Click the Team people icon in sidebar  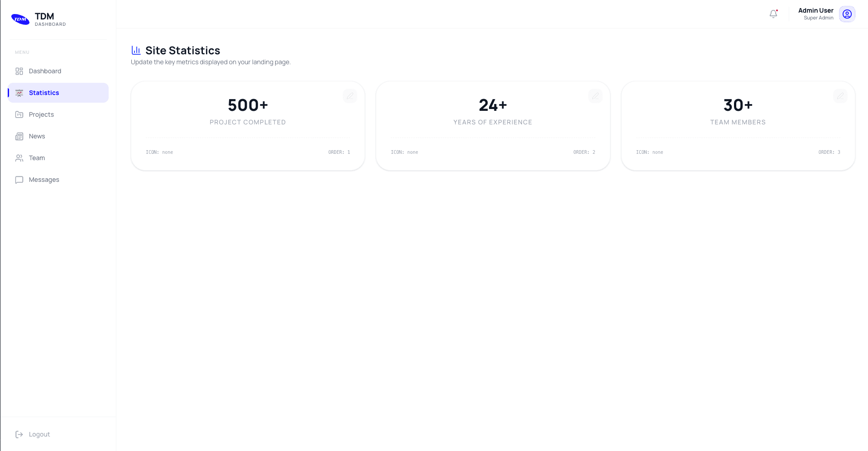(19, 158)
